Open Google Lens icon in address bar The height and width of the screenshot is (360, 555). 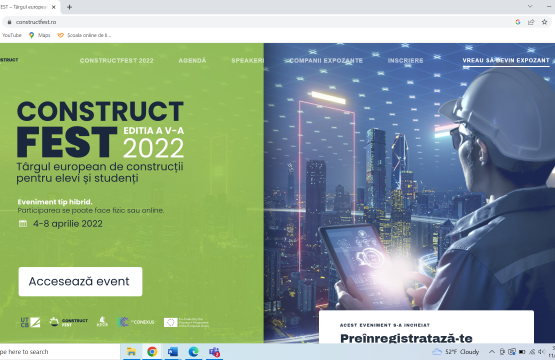pos(518,22)
